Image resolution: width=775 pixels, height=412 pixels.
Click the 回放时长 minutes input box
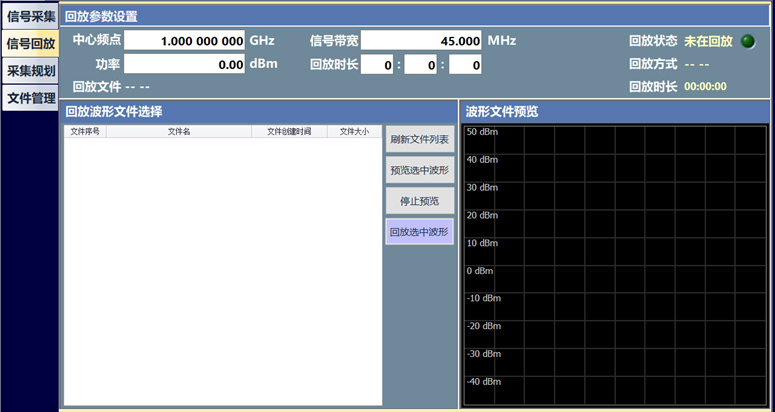(421, 65)
